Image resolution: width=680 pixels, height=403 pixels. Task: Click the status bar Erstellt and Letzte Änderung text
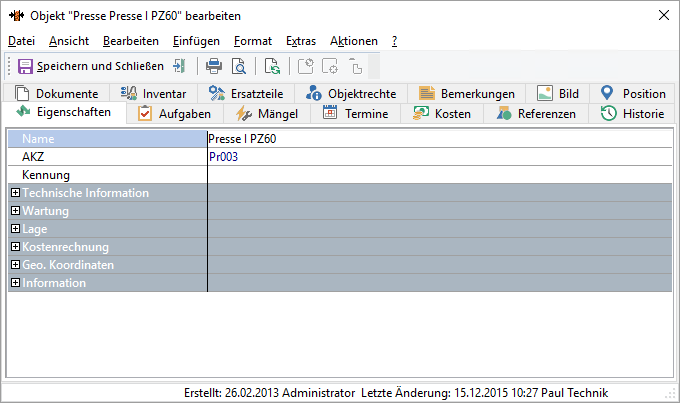[x=396, y=393]
